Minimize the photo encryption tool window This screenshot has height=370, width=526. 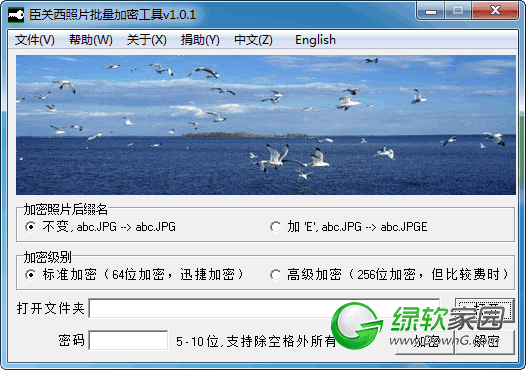[x=431, y=11]
